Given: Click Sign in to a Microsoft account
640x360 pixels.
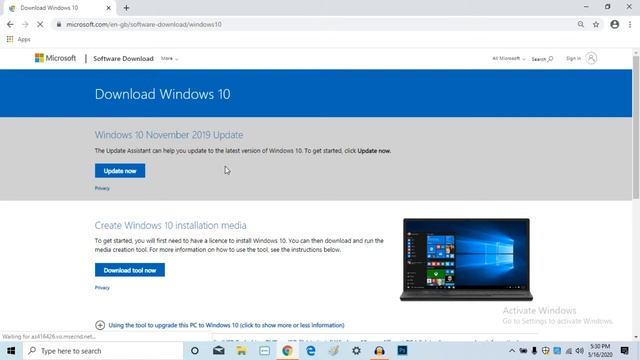Looking at the screenshot, I should (581, 58).
